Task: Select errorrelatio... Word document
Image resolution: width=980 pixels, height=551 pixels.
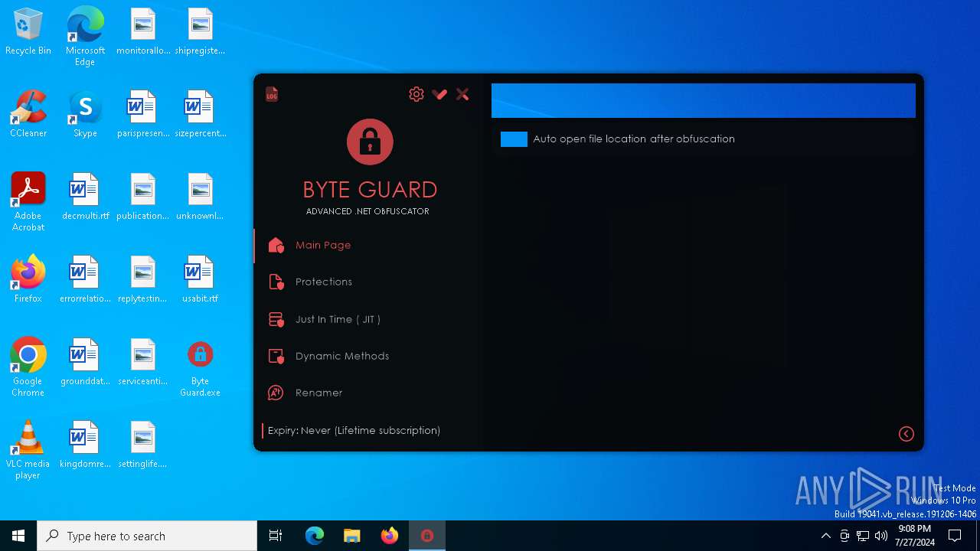Action: pos(85,280)
